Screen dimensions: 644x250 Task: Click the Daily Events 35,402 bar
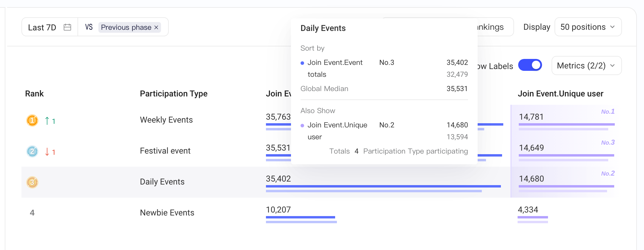coord(383,186)
